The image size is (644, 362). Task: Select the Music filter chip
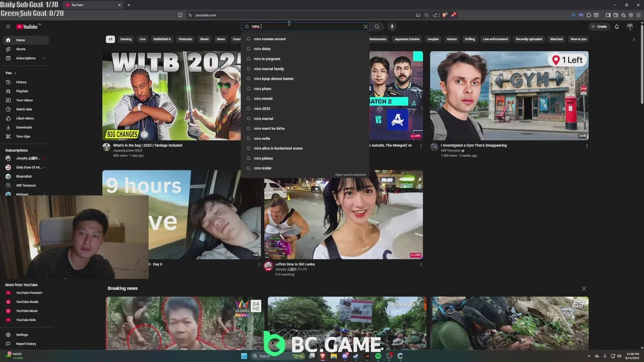click(204, 39)
